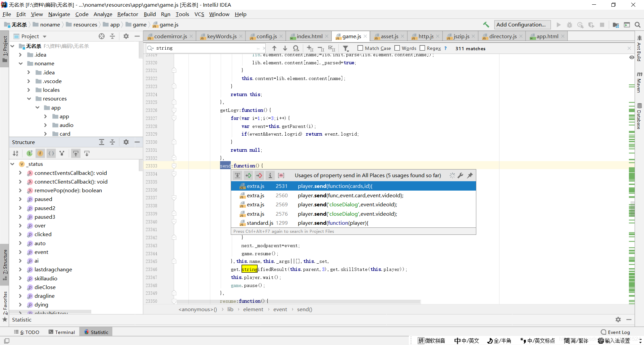
Task: Click the Debug bug icon
Action: point(570,25)
